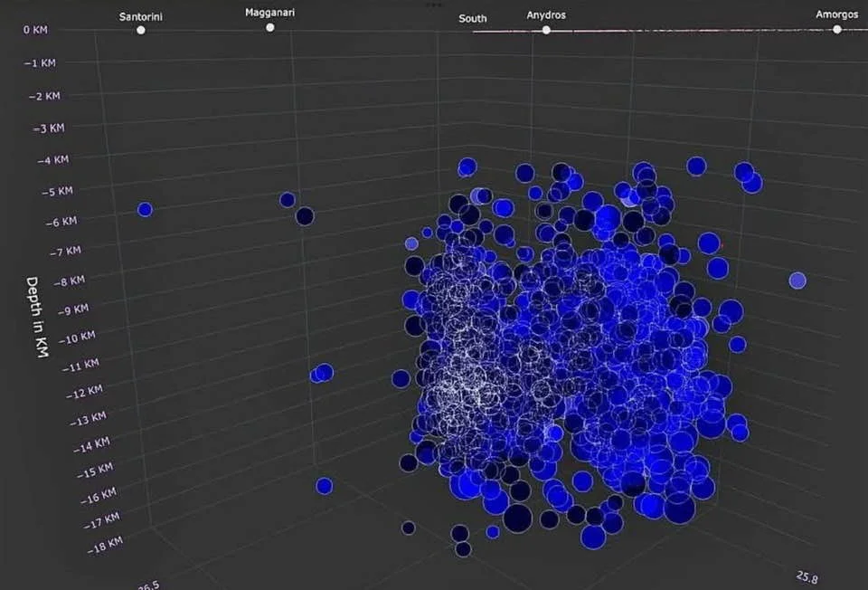Click the Santorini text label

[x=140, y=16]
